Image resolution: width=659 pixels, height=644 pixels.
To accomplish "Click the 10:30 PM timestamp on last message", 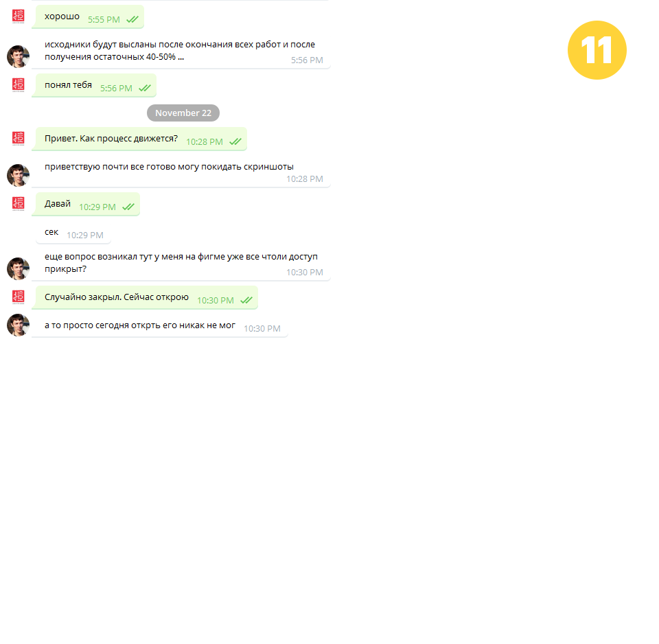I will coord(262,328).
